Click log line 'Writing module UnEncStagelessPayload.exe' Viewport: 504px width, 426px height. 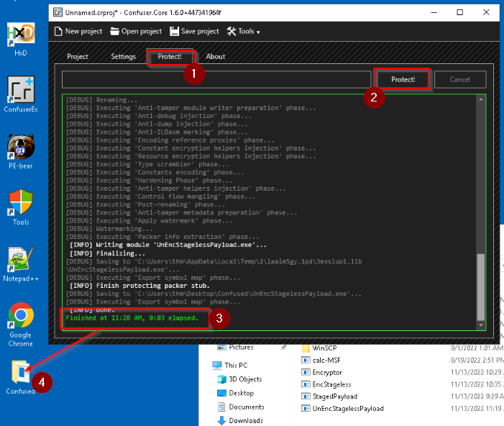coord(168,245)
